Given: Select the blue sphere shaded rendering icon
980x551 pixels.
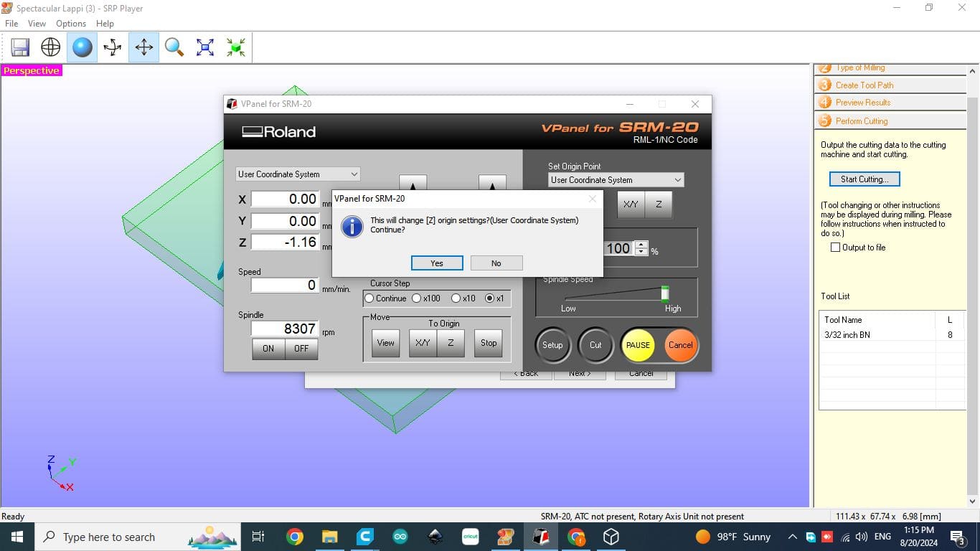Looking at the screenshot, I should tap(83, 48).
